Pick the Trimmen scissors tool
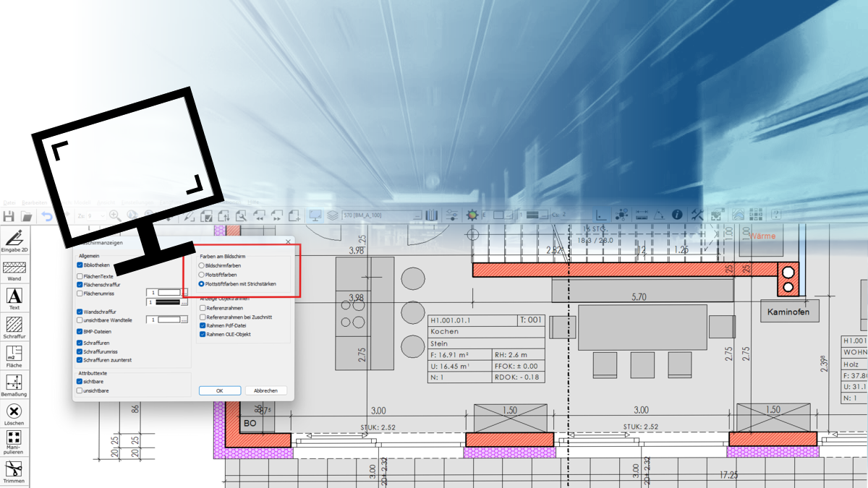The image size is (868, 488). click(x=14, y=473)
